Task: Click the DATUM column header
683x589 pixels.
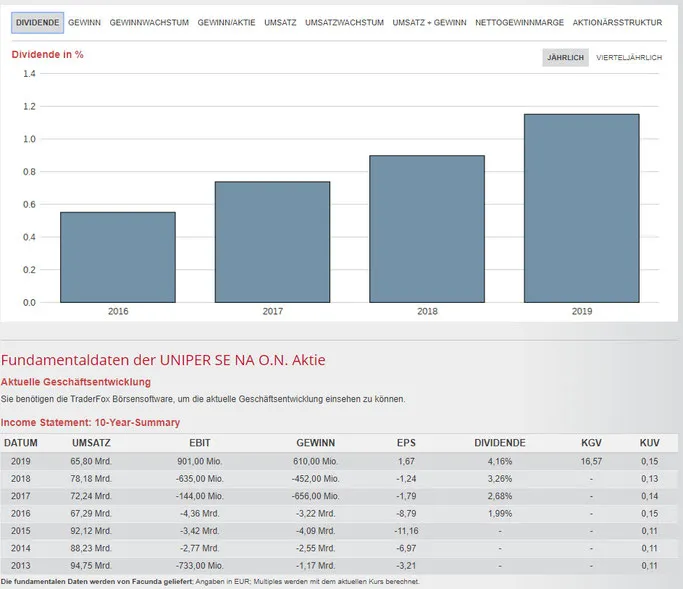Action: pyautogui.click(x=21, y=443)
